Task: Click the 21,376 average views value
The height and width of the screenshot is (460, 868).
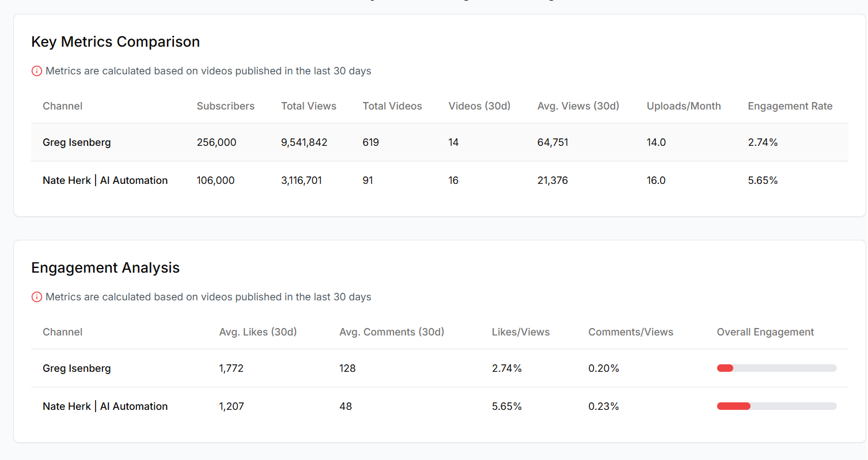Action: 553,180
